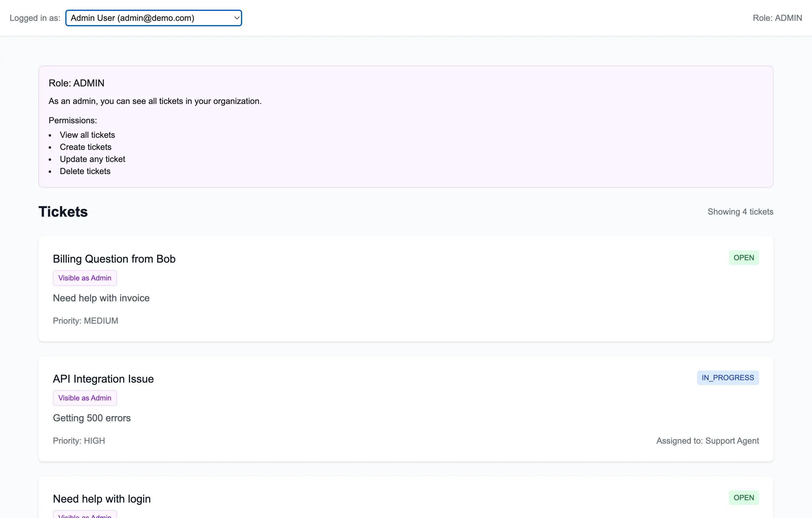Click the Delete tickets permission item
812x518 pixels.
tap(85, 171)
